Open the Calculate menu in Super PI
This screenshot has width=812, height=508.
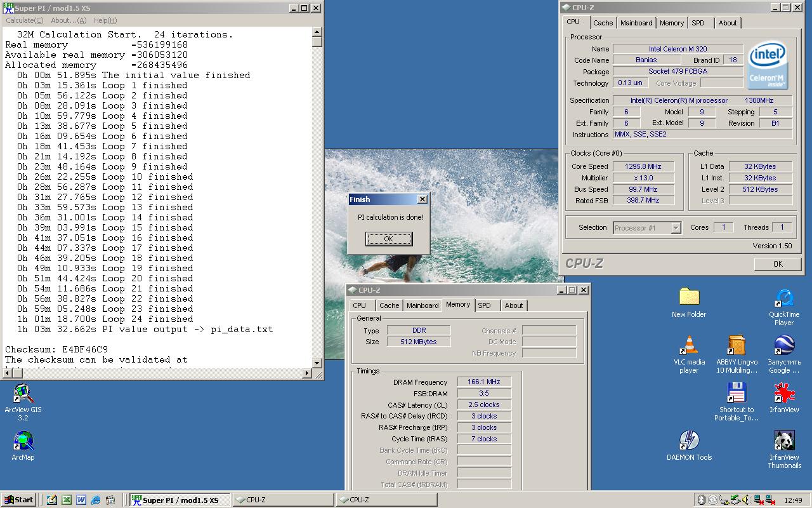24,20
